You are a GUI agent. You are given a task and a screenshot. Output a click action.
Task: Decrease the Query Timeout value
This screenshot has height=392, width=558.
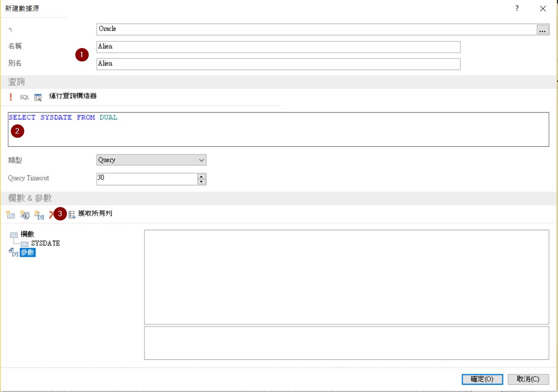tap(202, 182)
